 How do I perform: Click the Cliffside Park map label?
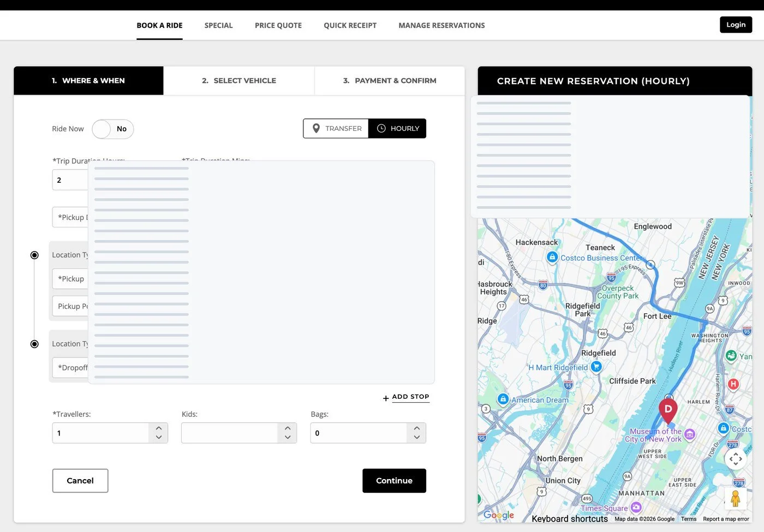[x=632, y=381]
